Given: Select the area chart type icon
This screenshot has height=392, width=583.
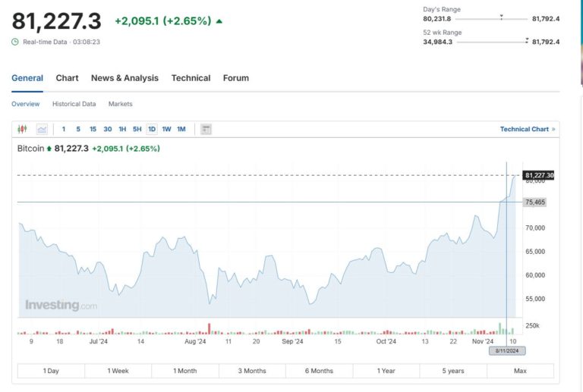Looking at the screenshot, I should (42, 129).
